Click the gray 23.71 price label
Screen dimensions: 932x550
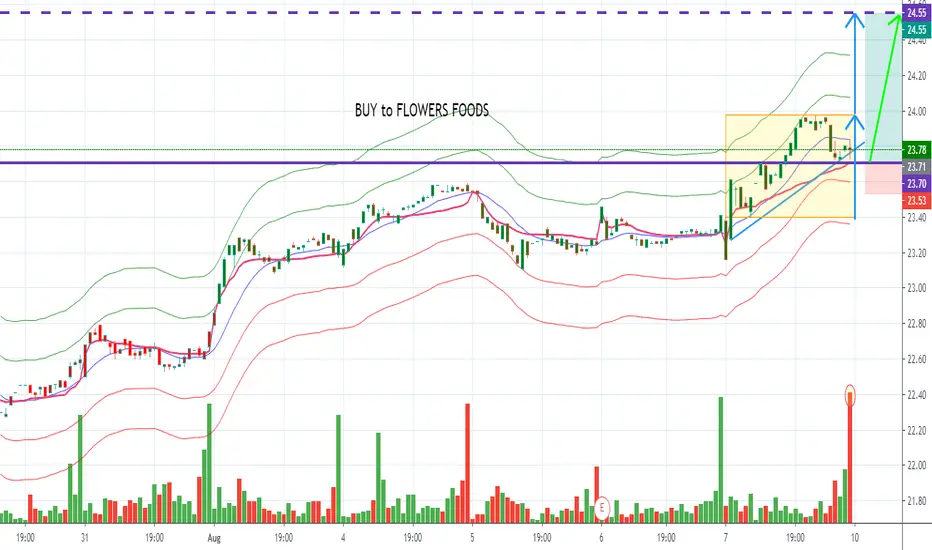[x=917, y=167]
